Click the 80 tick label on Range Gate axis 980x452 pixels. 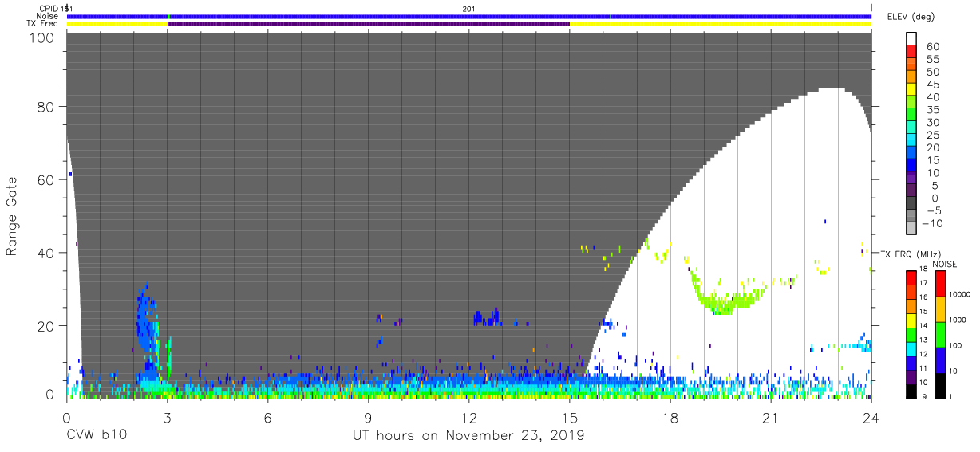[x=45, y=106]
